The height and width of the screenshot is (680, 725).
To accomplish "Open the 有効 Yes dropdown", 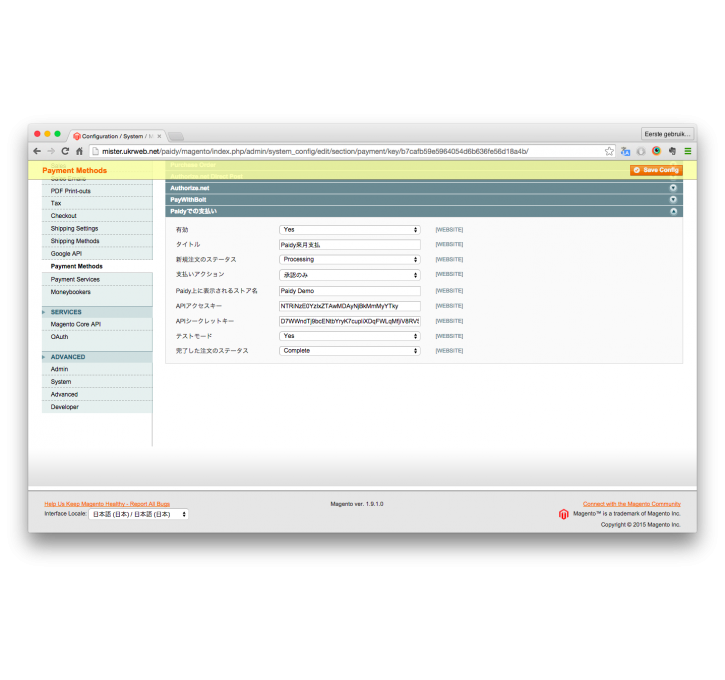I will [350, 230].
